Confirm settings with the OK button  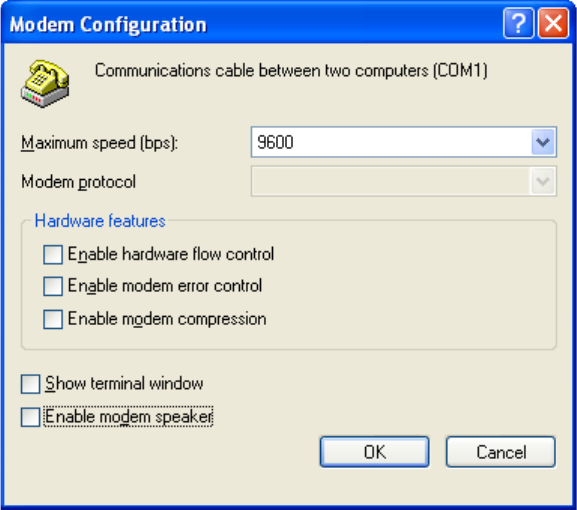tap(375, 452)
